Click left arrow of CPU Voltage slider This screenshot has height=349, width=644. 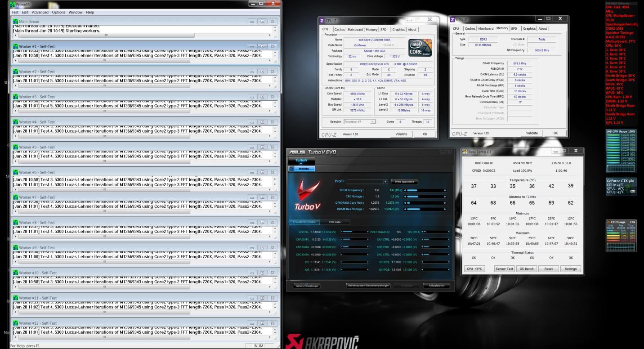click(405, 197)
